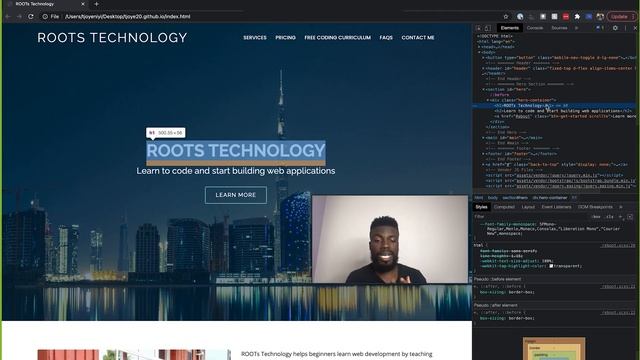
Task: Collapse the body element node
Action: tap(480, 52)
